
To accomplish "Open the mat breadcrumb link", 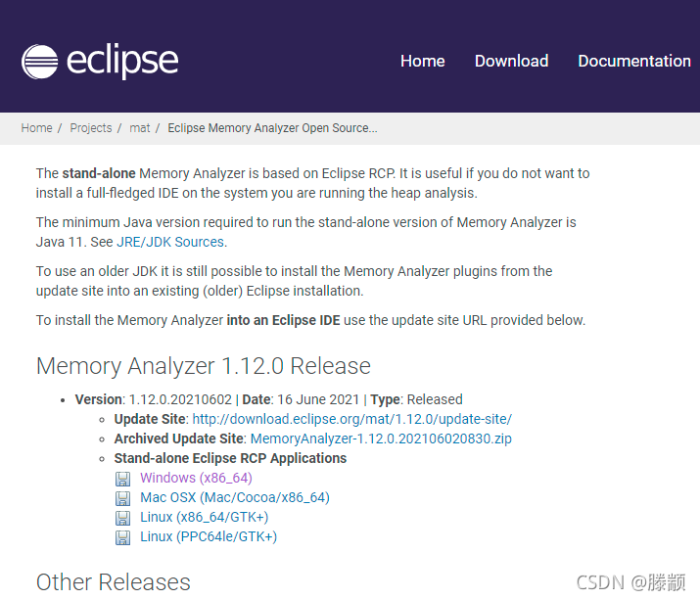I will (x=140, y=128).
